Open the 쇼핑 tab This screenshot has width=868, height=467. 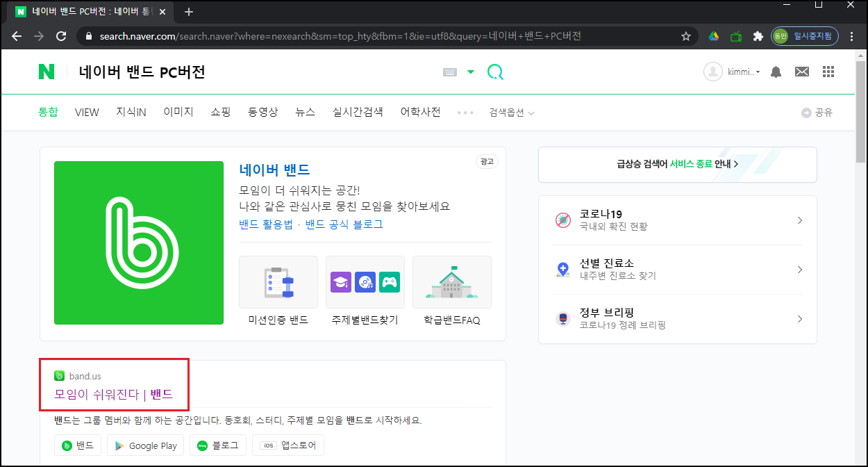click(x=221, y=112)
